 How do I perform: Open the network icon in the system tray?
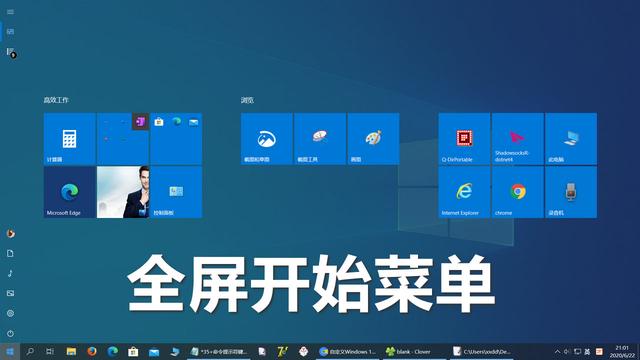coord(577,351)
